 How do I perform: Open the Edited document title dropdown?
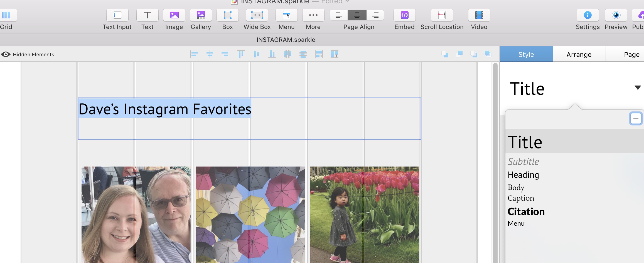[x=335, y=2]
